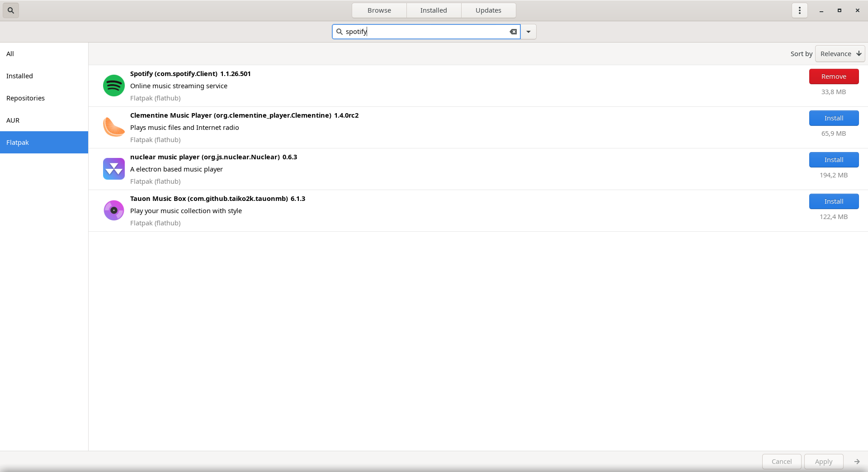Install Tauon Music Box
Viewport: 868px width, 472px height.
[834, 201]
